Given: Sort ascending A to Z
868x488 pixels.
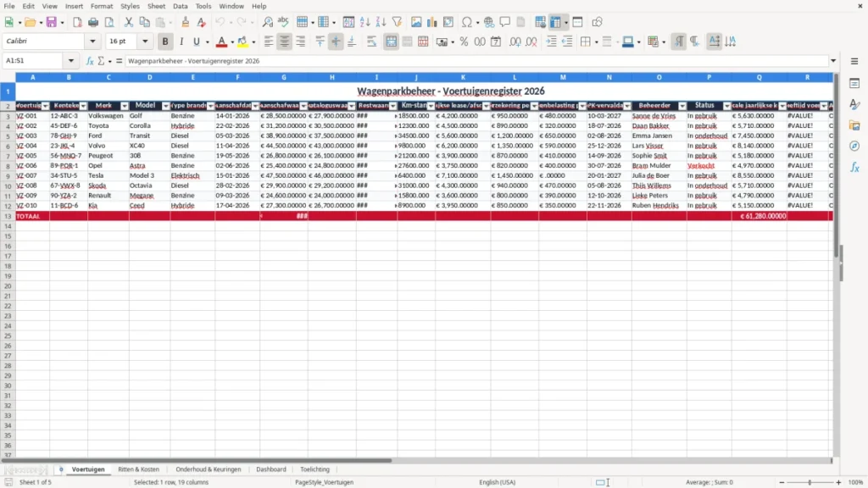Looking at the screenshot, I should 364,22.
